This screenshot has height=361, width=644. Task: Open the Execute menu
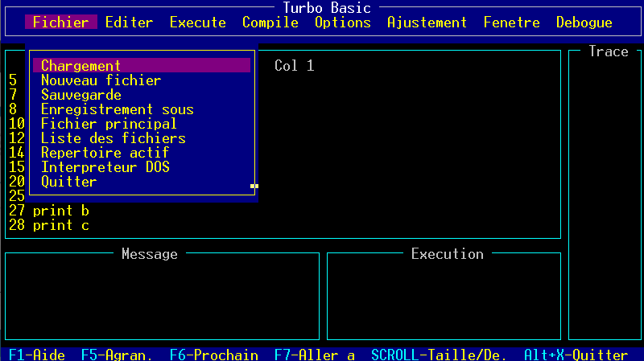pos(197,23)
